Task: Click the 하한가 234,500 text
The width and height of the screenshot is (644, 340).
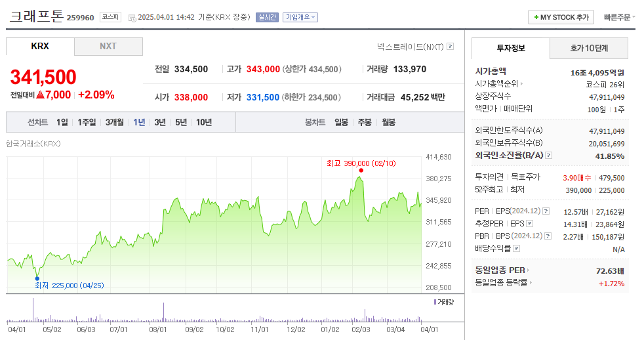Action: tap(312, 97)
